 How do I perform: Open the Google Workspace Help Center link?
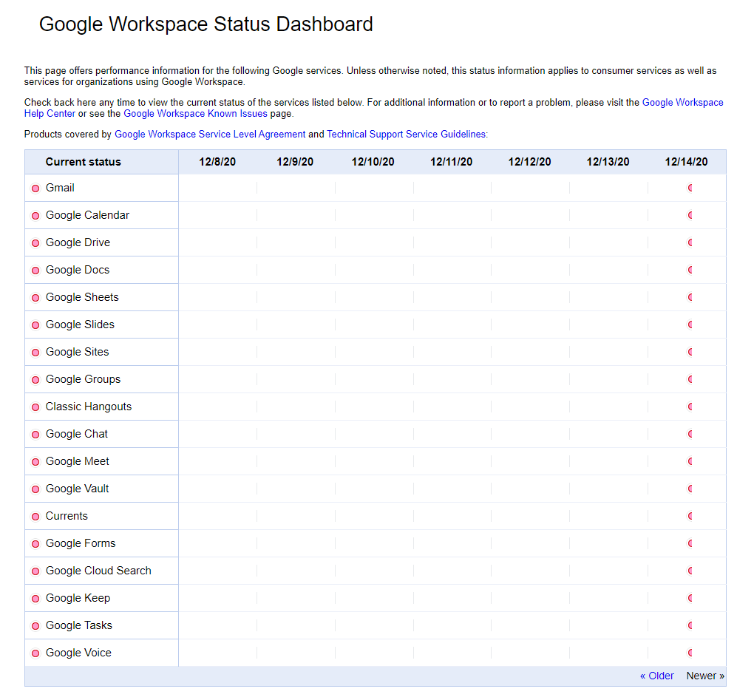683,103
